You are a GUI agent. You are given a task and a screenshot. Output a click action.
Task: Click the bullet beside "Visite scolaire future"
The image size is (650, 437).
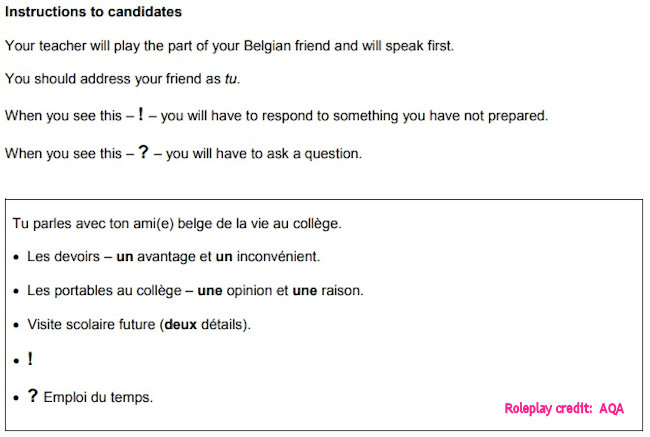point(17,325)
